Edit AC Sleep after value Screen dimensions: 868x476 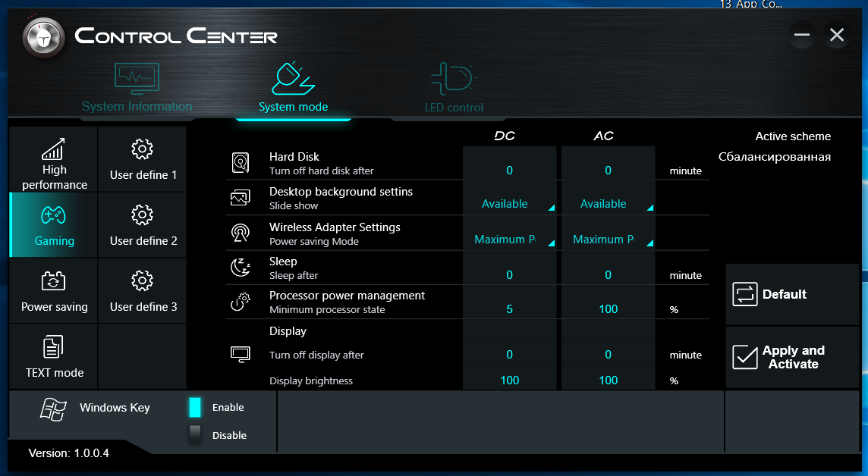(x=608, y=275)
